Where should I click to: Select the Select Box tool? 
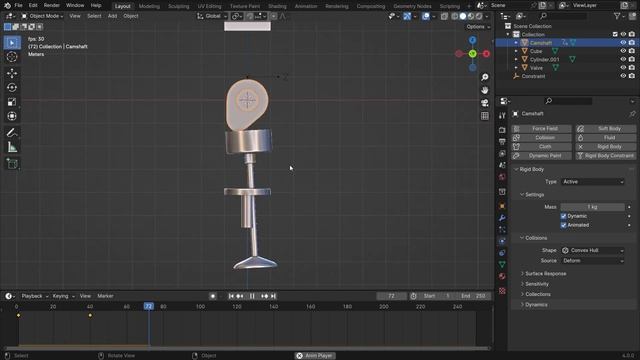12,42
